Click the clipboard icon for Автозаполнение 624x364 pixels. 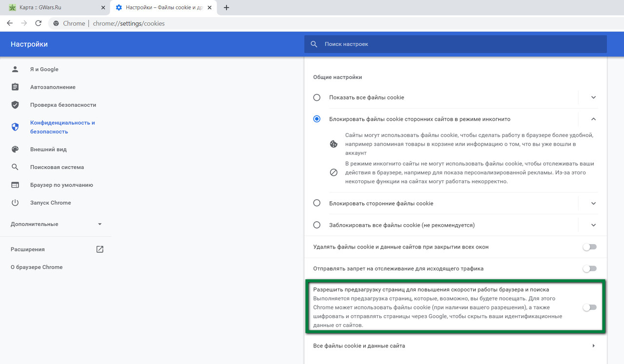15,87
